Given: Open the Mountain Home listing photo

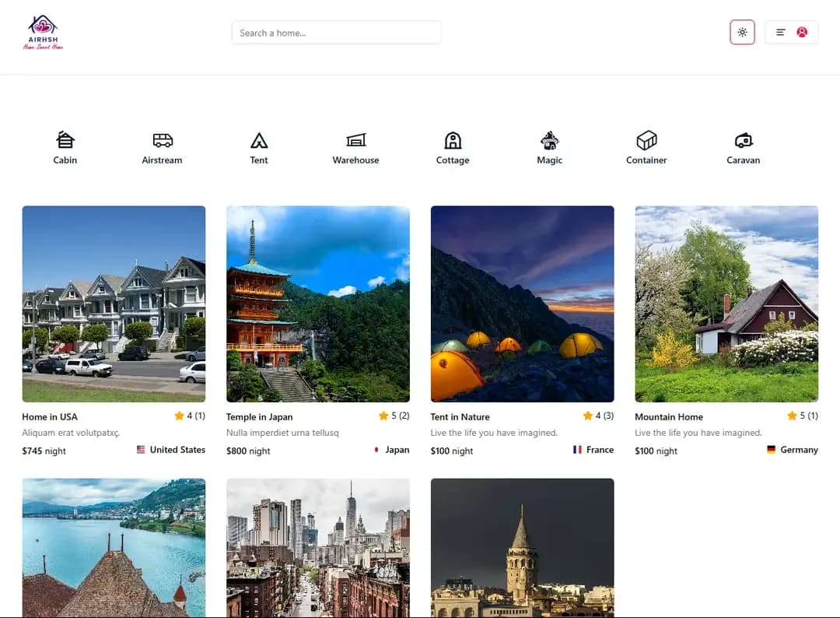Looking at the screenshot, I should 726,304.
